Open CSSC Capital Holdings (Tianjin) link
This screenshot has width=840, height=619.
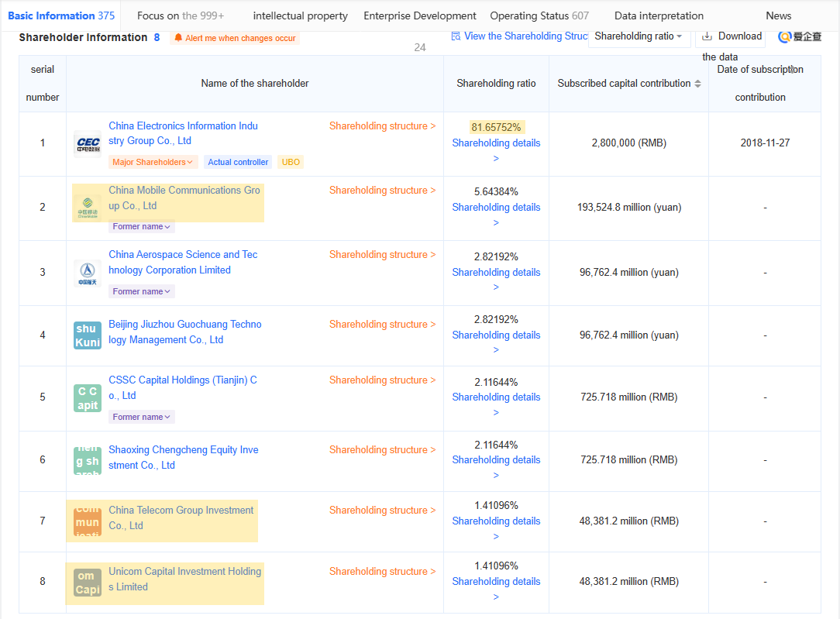[183, 387]
